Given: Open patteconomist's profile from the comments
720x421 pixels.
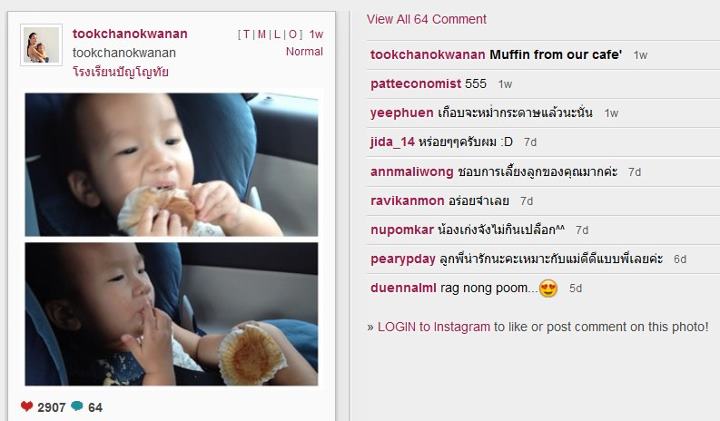Looking at the screenshot, I should [x=416, y=84].
